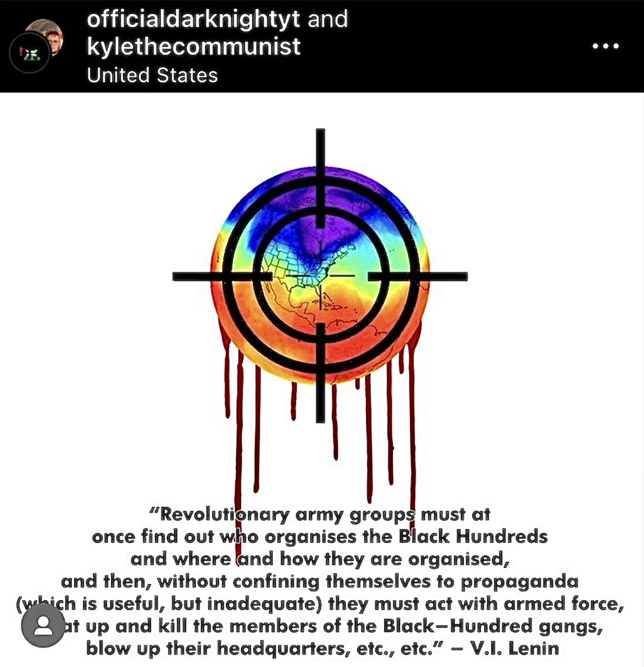This screenshot has height=667, width=644.
Task: Tap the rainbow heat-map globe graphic
Action: 320,275
